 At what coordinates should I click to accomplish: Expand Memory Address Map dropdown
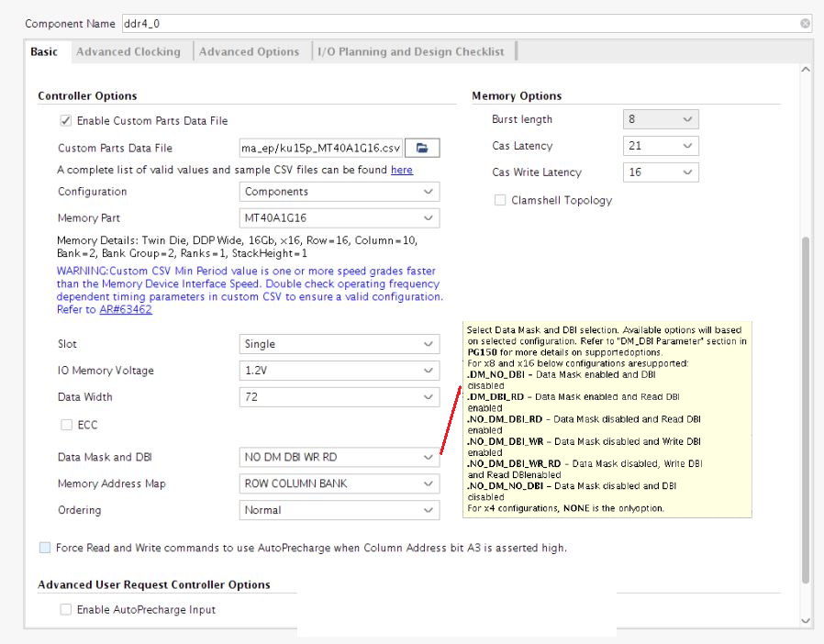(x=339, y=483)
